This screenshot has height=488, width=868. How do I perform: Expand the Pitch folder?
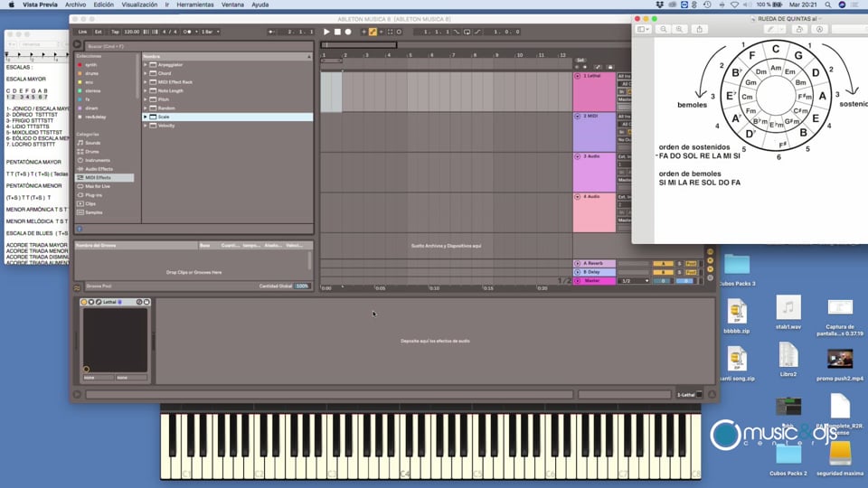pyautogui.click(x=146, y=99)
